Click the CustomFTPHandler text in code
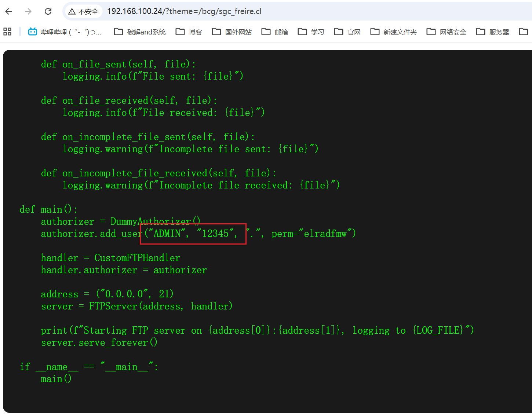 pos(137,258)
